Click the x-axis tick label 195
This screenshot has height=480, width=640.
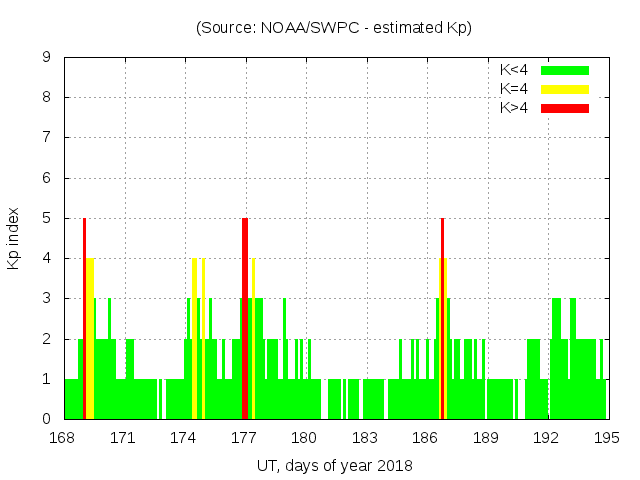[606, 438]
